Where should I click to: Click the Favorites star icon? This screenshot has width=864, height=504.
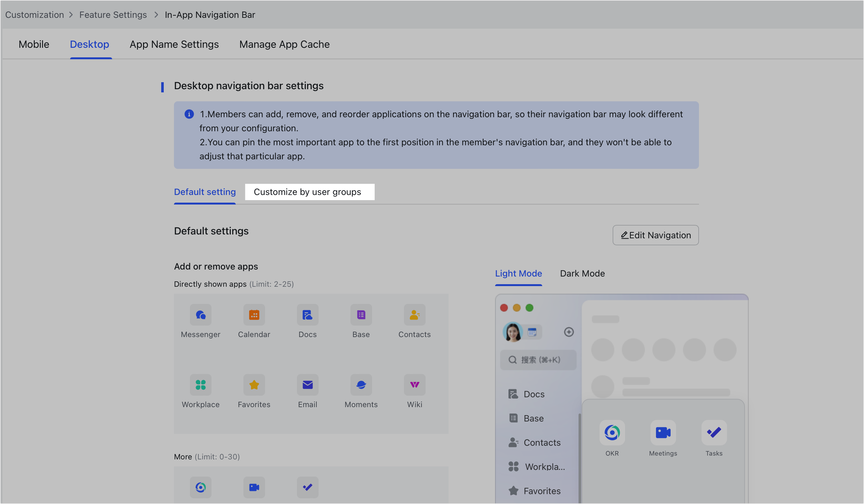pos(254,385)
